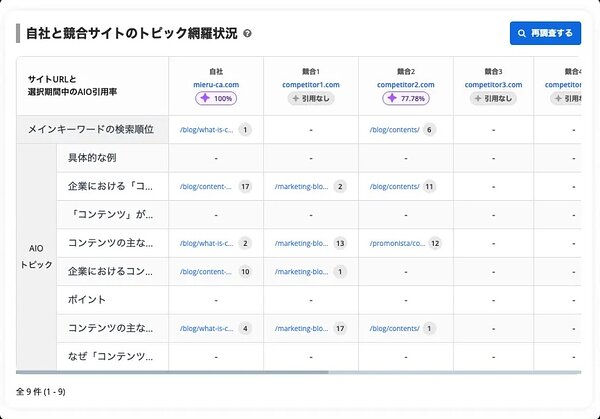
Task: Open /marketing-blo link with rank 13
Action: click(x=301, y=243)
